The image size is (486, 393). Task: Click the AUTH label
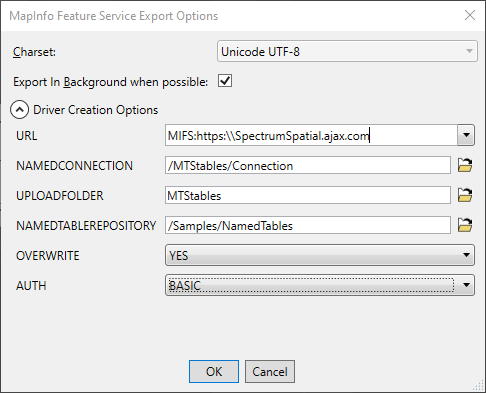[31, 286]
